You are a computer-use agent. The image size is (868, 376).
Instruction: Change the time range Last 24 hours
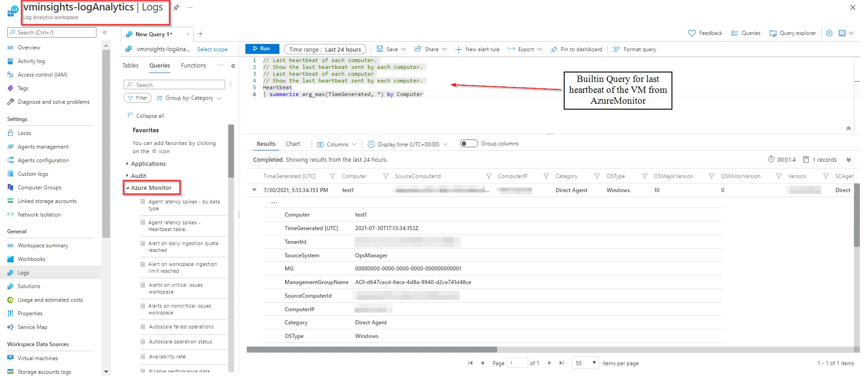(x=325, y=49)
